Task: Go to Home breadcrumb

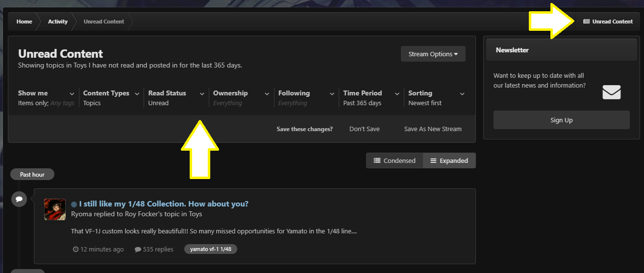Action: point(24,22)
